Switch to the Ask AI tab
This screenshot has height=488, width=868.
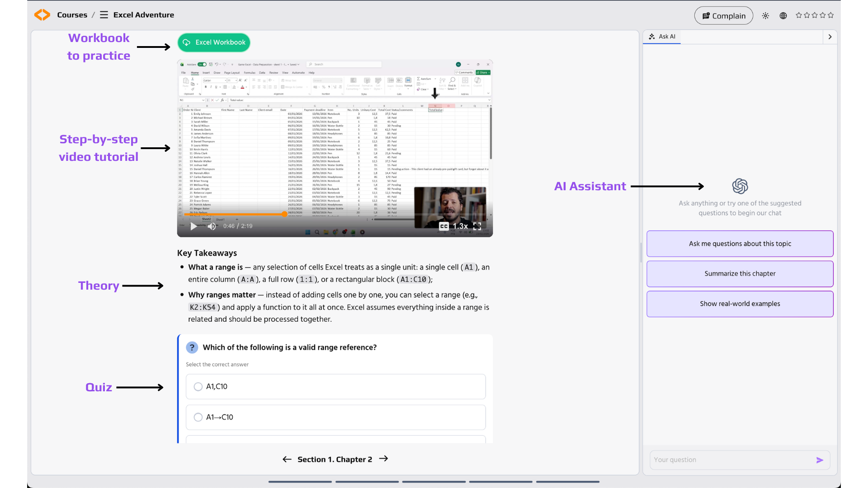click(x=662, y=37)
